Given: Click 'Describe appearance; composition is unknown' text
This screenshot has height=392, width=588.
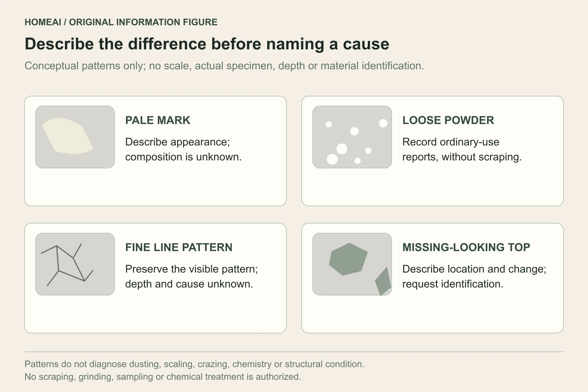Looking at the screenshot, I should click(x=183, y=149).
